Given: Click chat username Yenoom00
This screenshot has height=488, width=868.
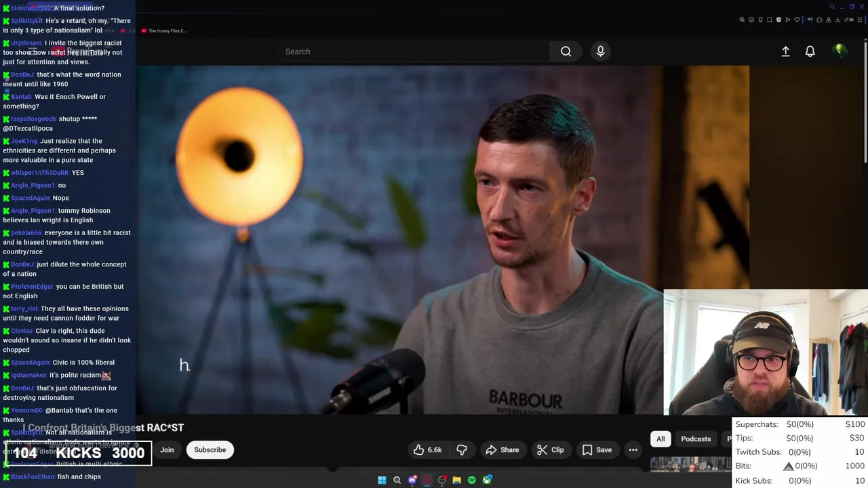Looking at the screenshot, I should (26, 410).
